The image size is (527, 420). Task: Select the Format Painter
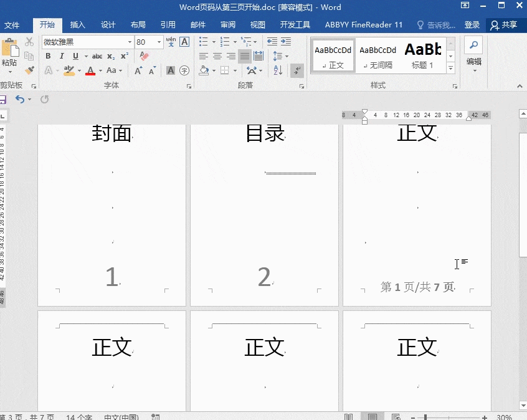pos(29,70)
